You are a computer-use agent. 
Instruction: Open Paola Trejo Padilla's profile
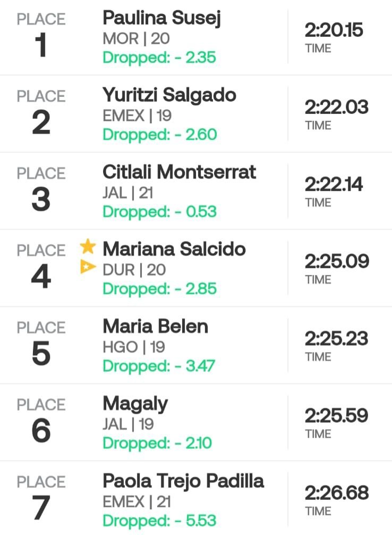[183, 481]
